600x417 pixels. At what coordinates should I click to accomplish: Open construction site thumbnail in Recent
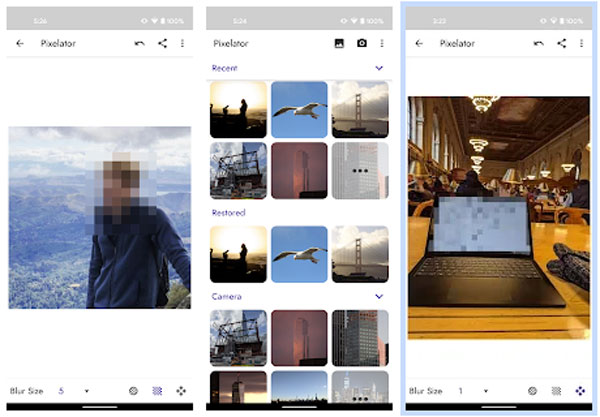pyautogui.click(x=238, y=171)
